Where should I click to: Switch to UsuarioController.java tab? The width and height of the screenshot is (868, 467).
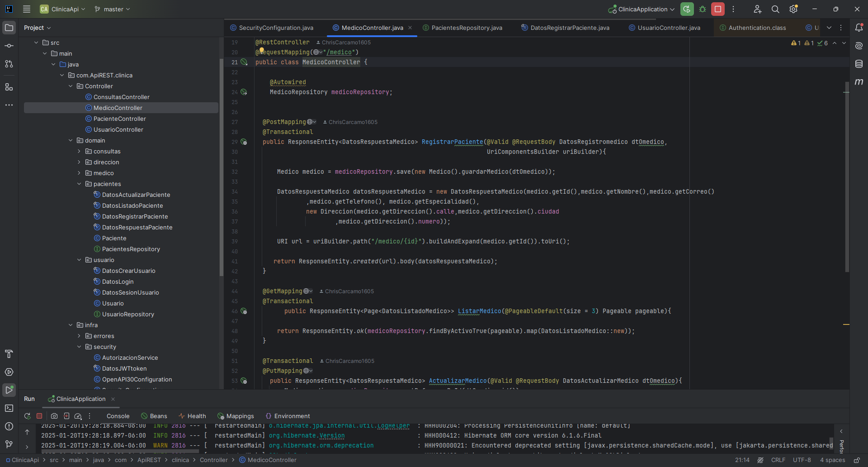point(665,28)
